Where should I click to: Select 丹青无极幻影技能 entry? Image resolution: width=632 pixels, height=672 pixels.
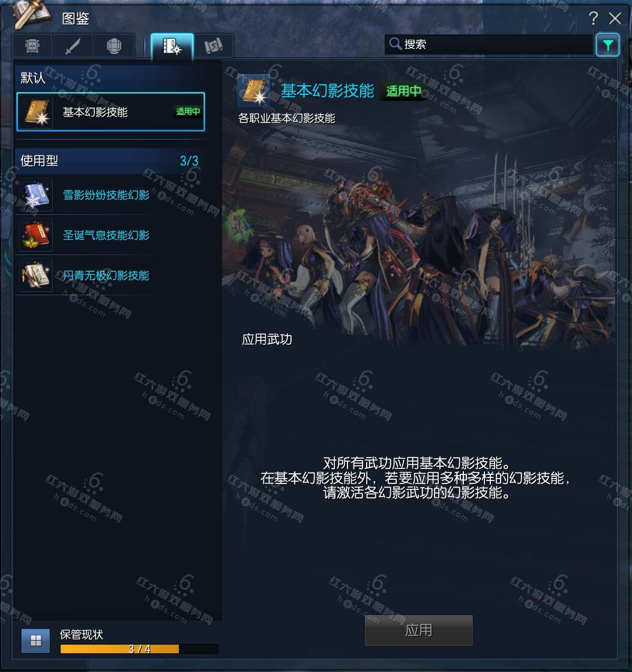click(x=106, y=276)
